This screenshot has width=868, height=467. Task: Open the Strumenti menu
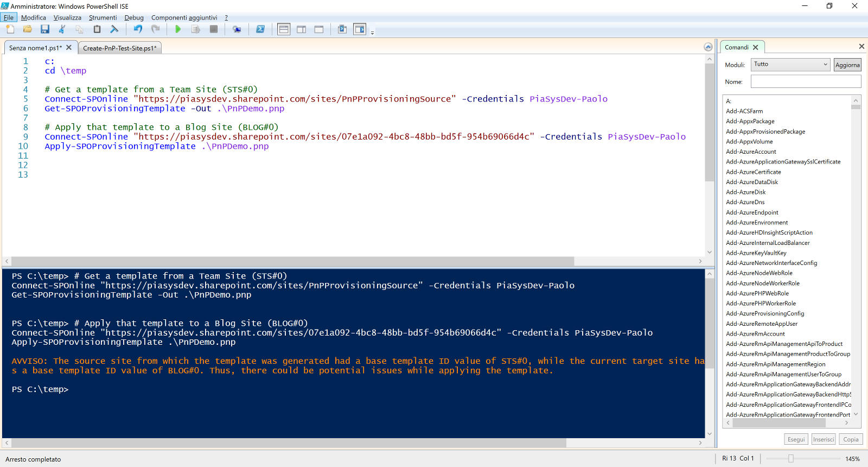[x=103, y=17]
